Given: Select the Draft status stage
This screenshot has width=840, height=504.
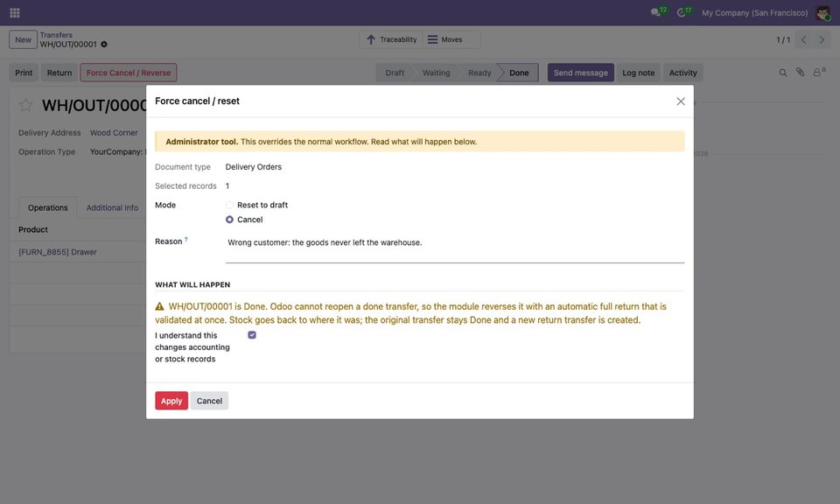Looking at the screenshot, I should pos(395,73).
